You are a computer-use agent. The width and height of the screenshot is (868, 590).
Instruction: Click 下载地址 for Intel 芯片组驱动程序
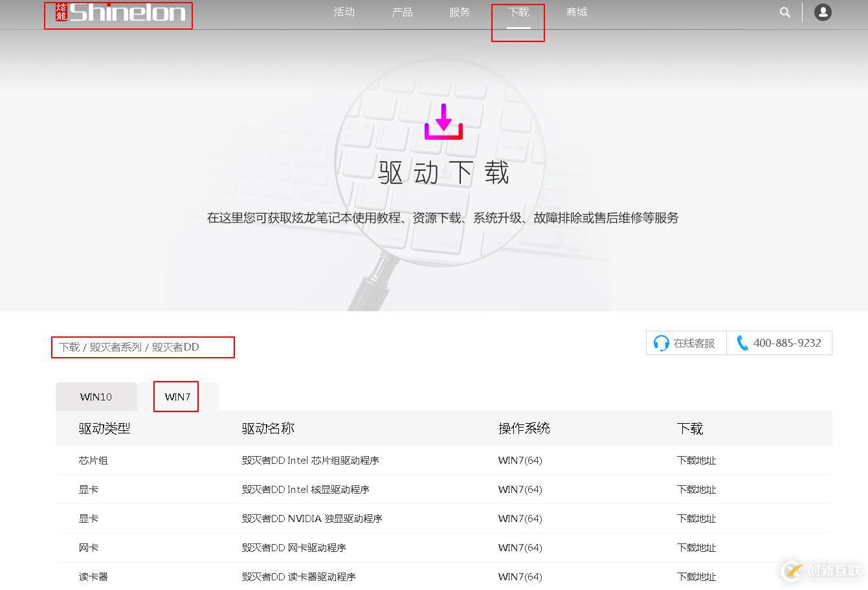696,460
